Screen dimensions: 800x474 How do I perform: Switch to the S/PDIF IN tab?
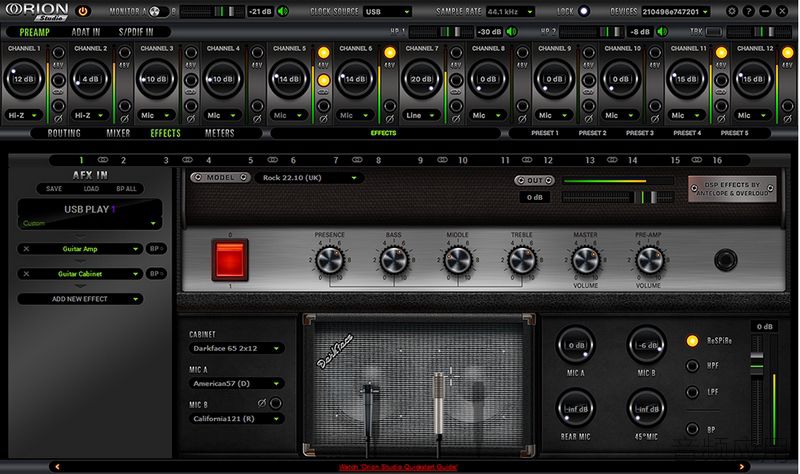click(x=136, y=32)
